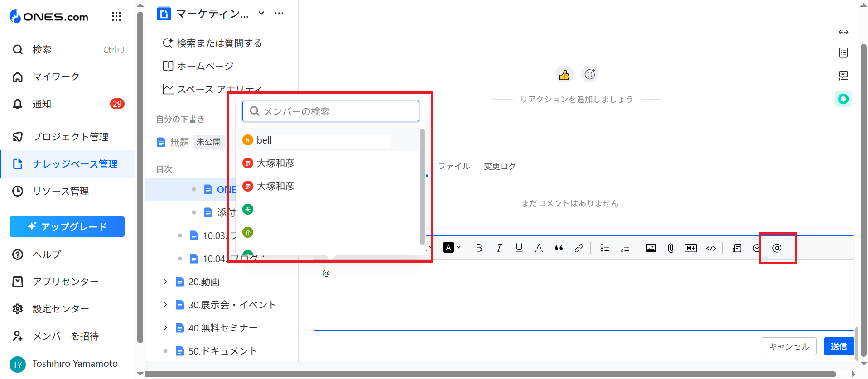868x379 pixels.
Task: Open the emoji reaction picker
Action: click(589, 74)
